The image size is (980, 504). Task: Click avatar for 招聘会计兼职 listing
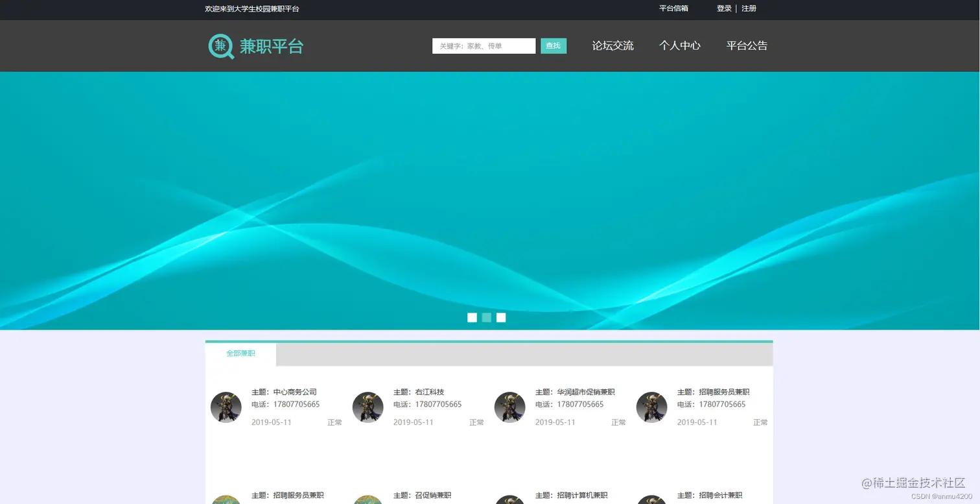pos(651,499)
